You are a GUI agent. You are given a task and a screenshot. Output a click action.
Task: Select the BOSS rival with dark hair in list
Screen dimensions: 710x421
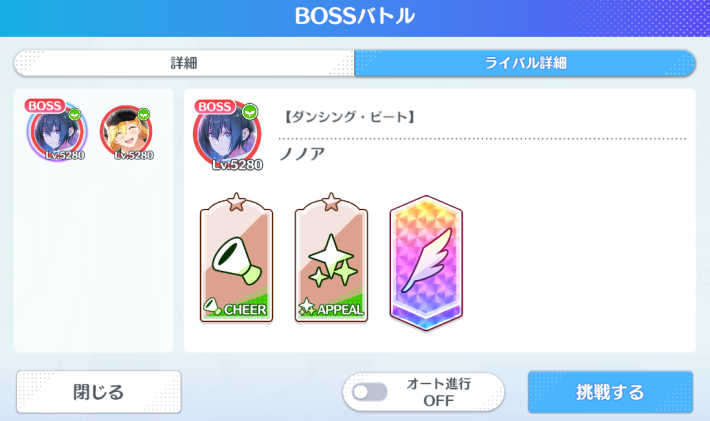coord(57,130)
